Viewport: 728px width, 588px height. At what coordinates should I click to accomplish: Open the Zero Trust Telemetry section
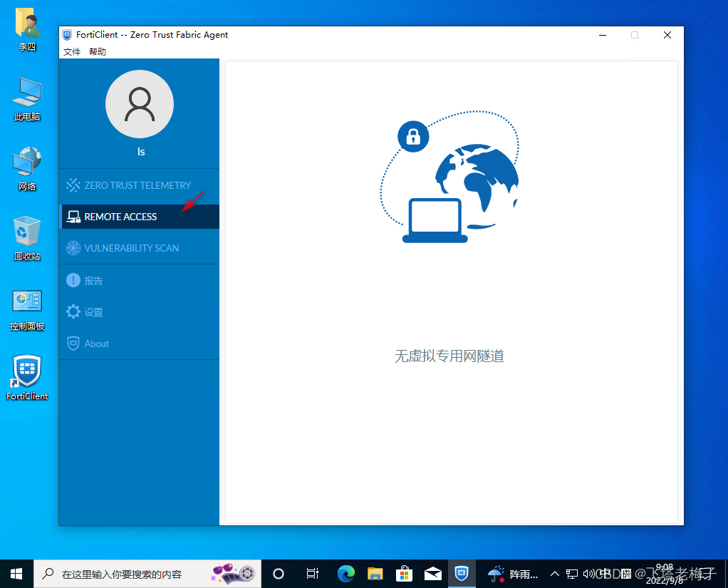(x=140, y=185)
